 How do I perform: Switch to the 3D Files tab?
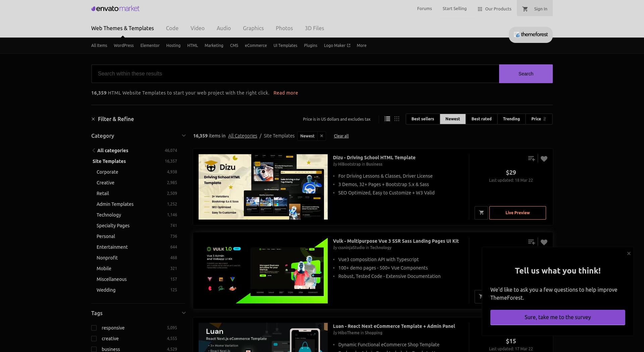pyautogui.click(x=314, y=28)
